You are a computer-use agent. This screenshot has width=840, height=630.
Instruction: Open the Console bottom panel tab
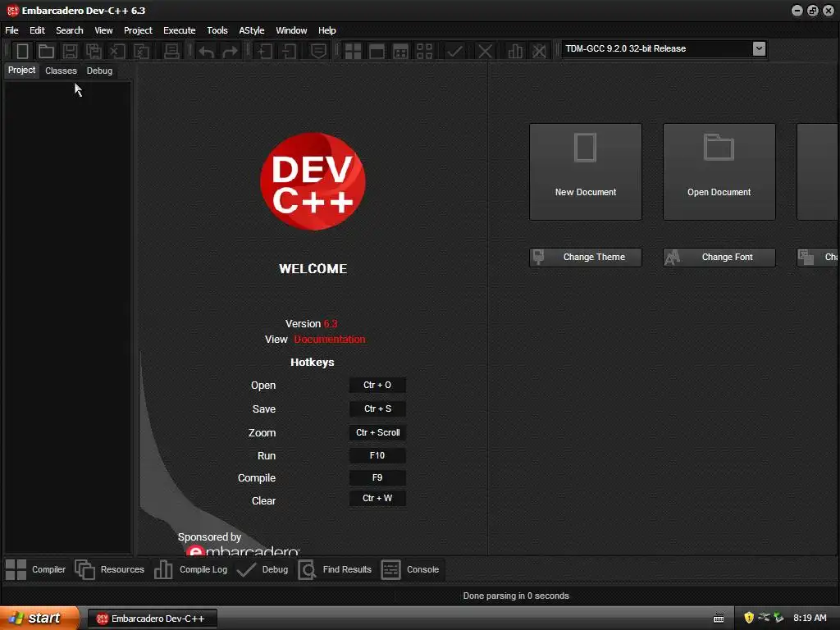point(410,569)
